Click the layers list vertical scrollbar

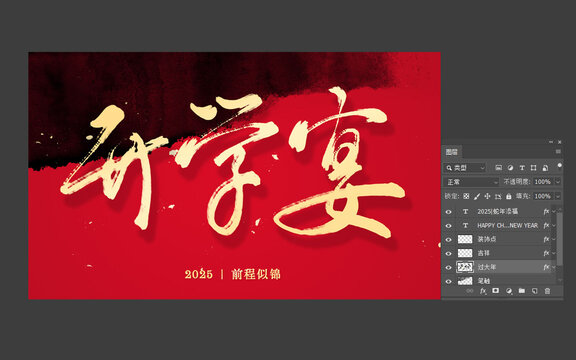[x=559, y=239]
